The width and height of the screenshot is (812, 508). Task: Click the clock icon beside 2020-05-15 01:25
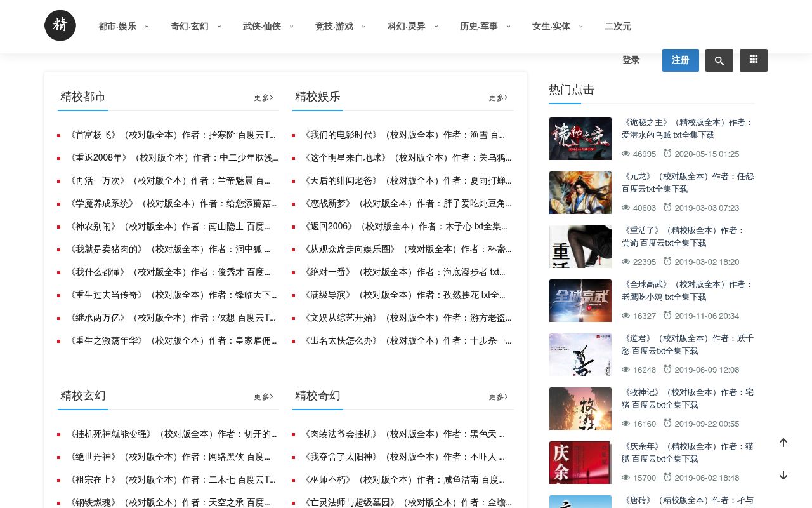tap(667, 153)
